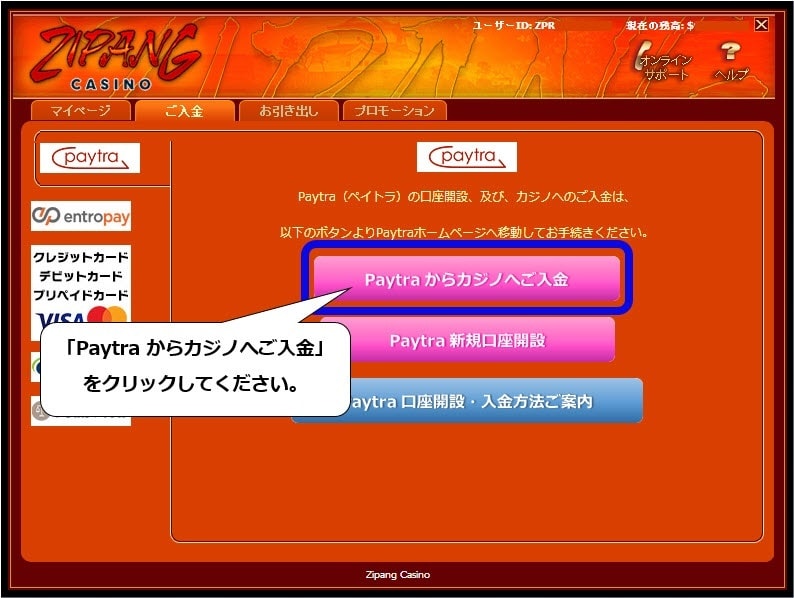Go to the お引き出し tab
This screenshot has height=598, width=794.
pos(289,111)
